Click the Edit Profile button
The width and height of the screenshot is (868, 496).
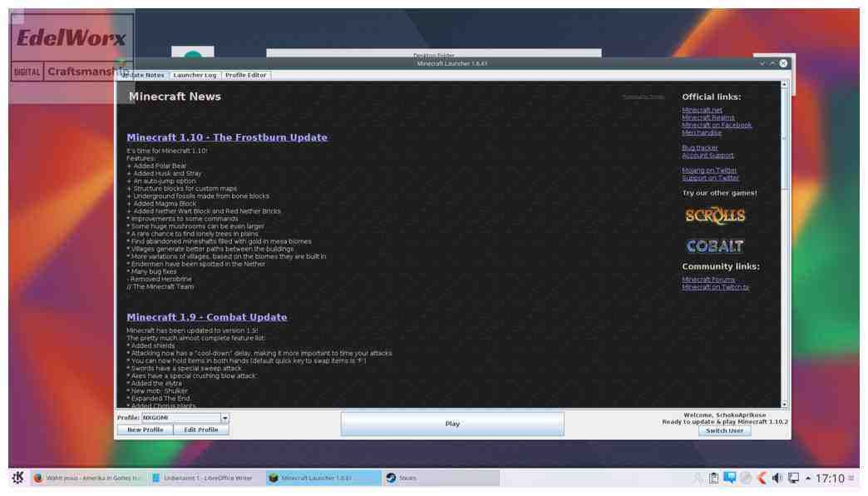pyautogui.click(x=201, y=430)
